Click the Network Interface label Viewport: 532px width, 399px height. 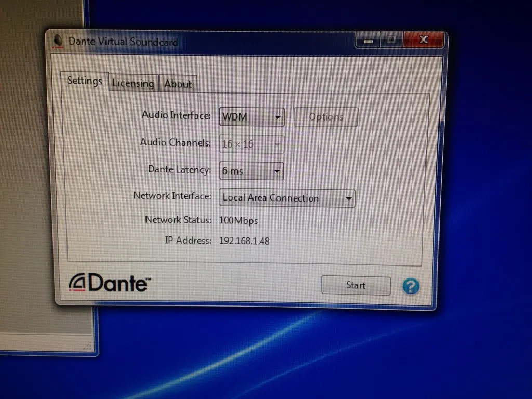[172, 196]
